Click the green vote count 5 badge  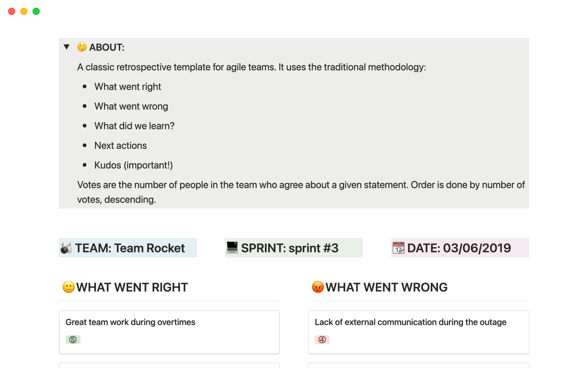click(x=73, y=339)
